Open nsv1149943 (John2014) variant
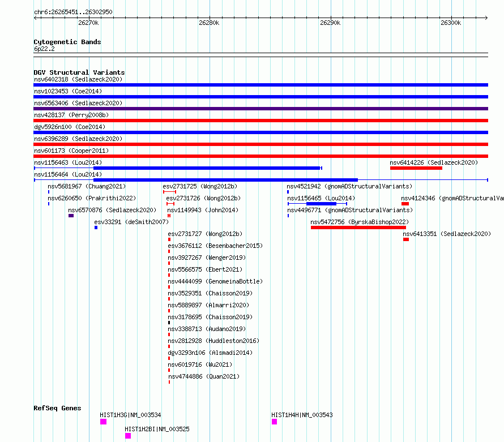 (203, 210)
